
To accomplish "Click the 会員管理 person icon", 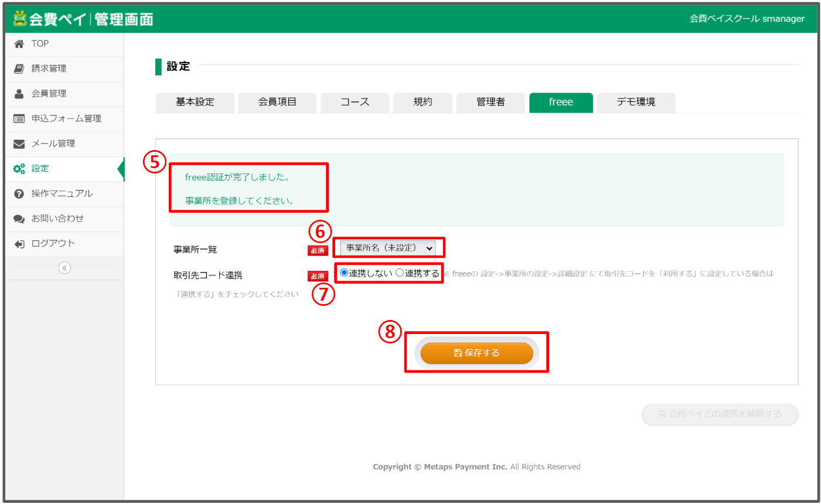I will point(19,94).
